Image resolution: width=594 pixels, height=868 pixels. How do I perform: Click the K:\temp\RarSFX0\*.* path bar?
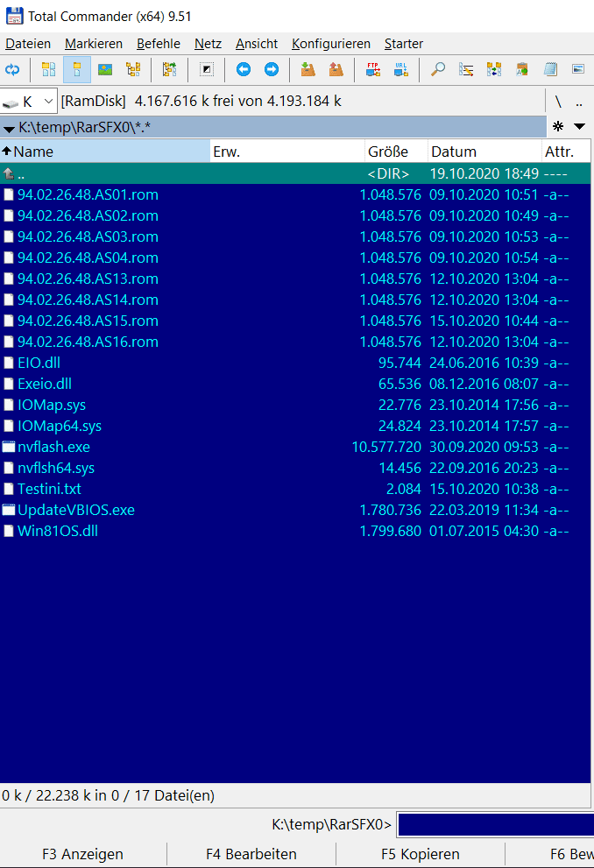273,127
